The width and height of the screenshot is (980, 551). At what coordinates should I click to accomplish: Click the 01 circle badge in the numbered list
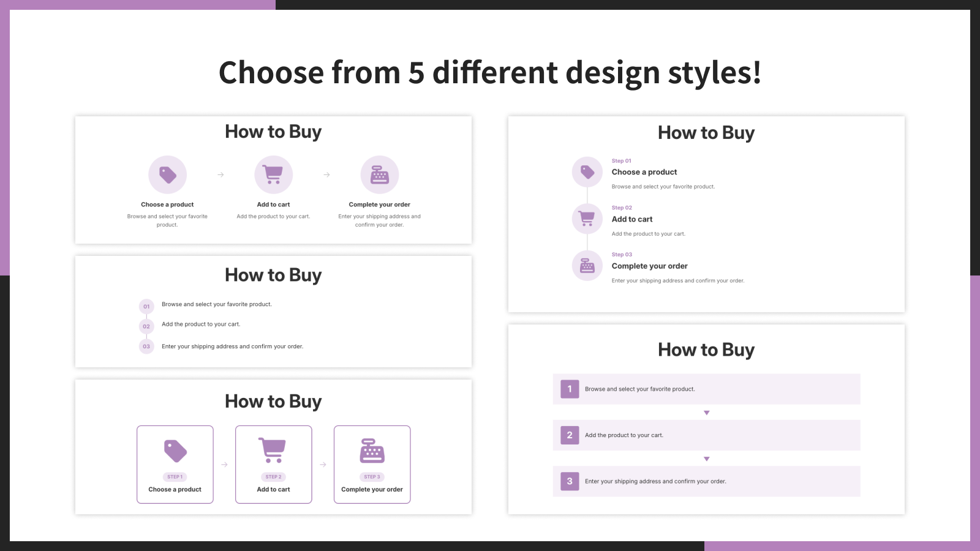pyautogui.click(x=146, y=306)
